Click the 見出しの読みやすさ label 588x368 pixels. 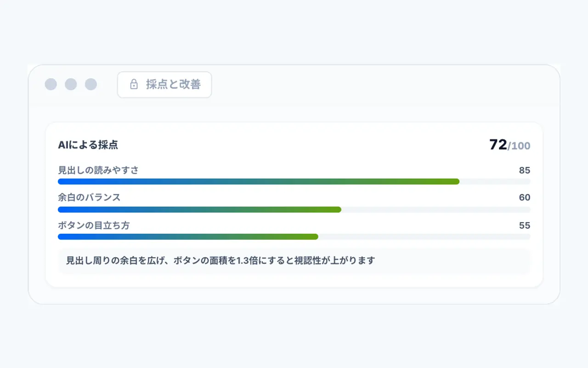tap(98, 170)
